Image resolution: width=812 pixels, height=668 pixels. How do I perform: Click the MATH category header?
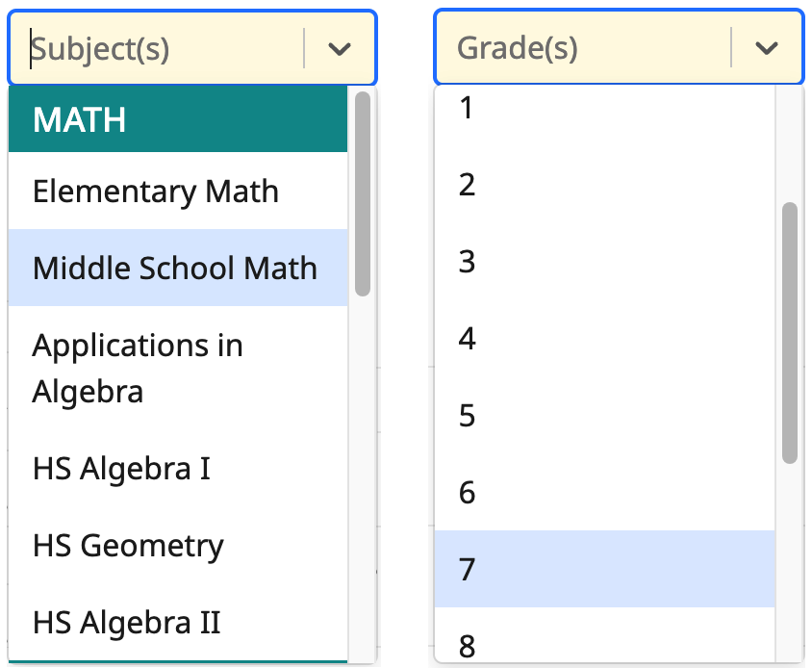(80, 120)
